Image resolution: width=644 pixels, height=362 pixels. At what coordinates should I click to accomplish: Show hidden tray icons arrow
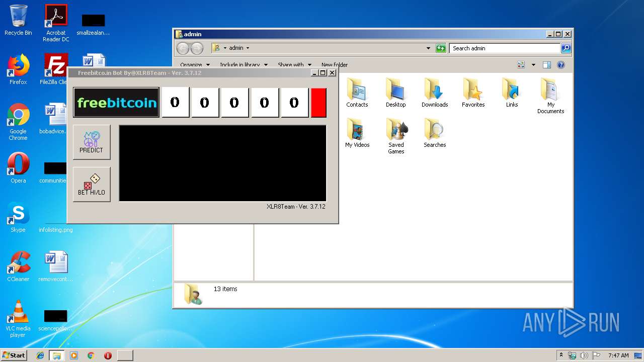[x=561, y=355]
